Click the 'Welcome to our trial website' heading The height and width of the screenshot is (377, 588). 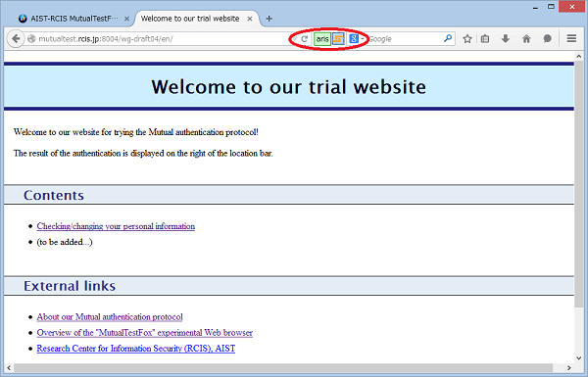[289, 86]
